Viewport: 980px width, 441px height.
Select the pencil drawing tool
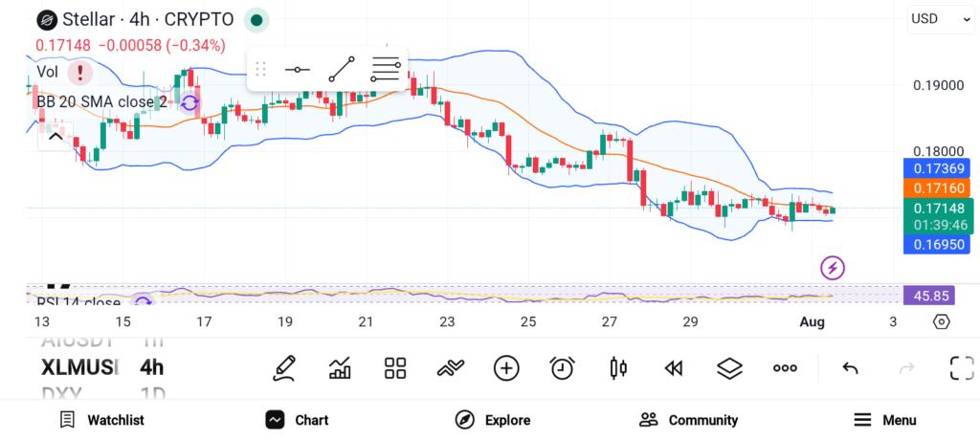[x=284, y=368]
